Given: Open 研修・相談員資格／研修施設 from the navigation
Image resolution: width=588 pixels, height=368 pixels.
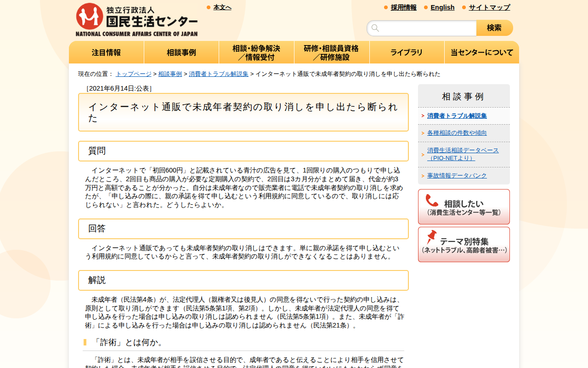Looking at the screenshot, I should click(331, 52).
